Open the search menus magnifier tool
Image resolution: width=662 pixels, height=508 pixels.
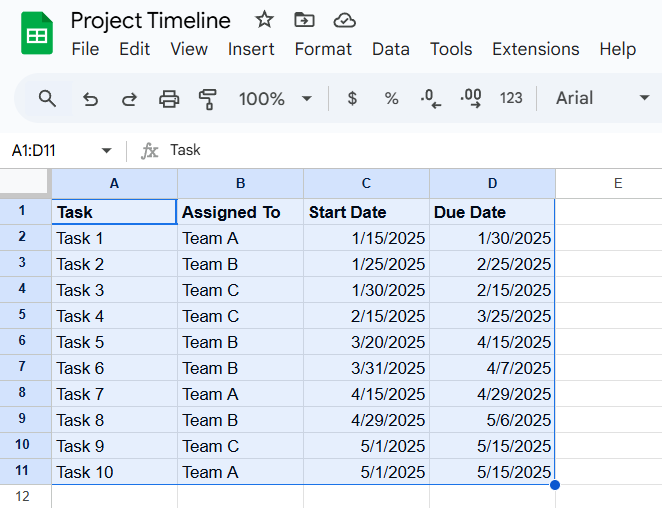pos(47,98)
